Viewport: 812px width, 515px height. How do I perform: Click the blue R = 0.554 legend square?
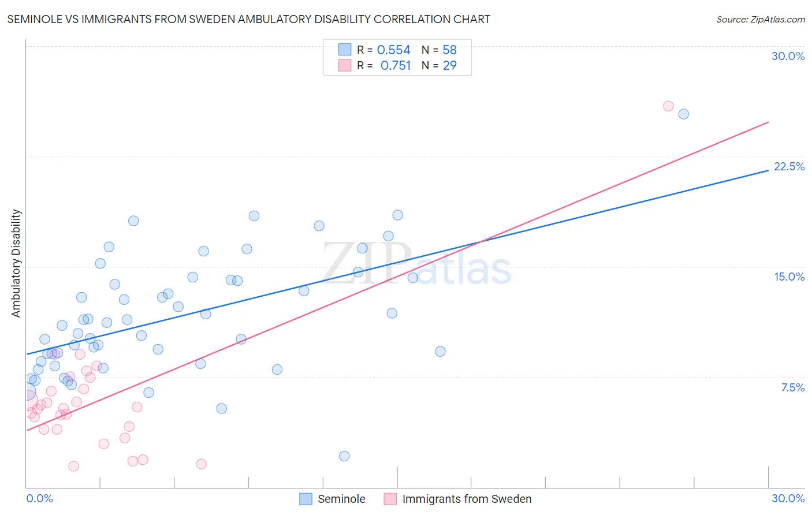(345, 50)
